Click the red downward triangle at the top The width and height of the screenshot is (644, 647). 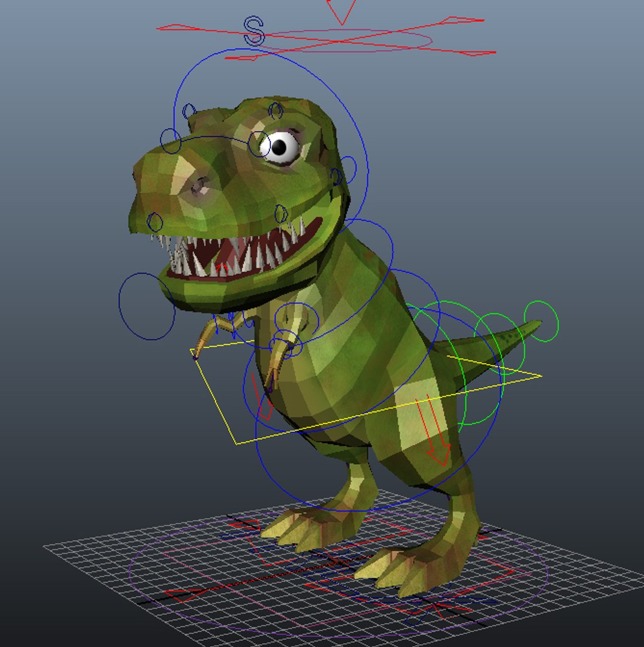coord(341,11)
